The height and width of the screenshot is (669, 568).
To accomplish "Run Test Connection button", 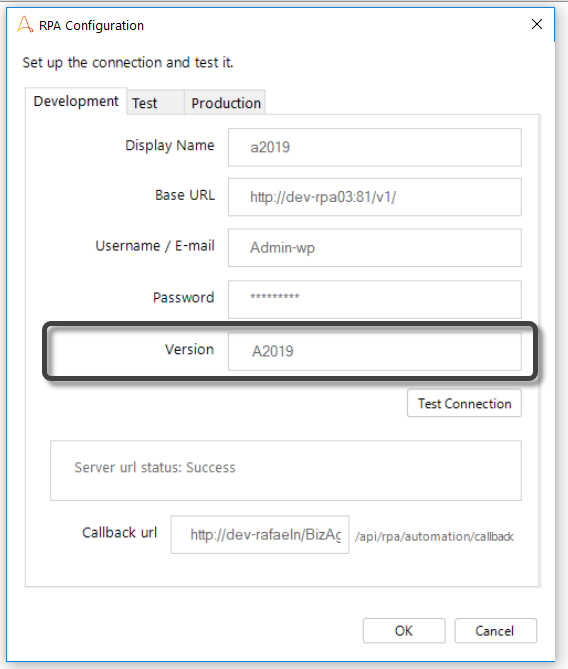I will click(464, 403).
